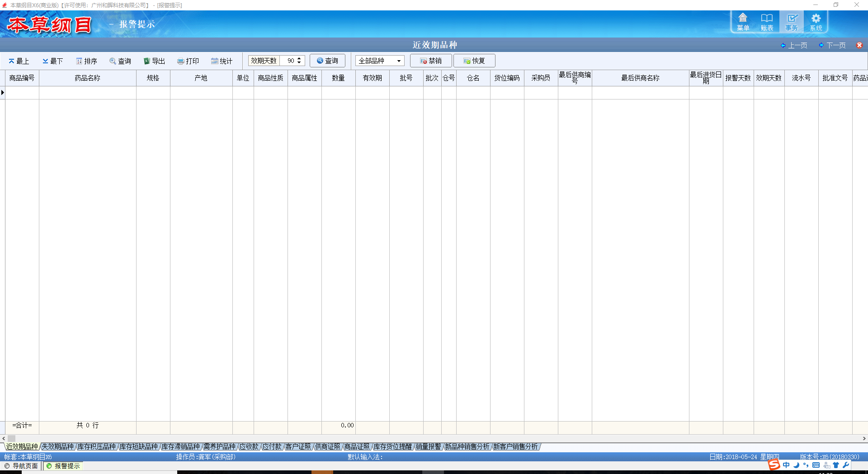Switch to the 客户证照 tab
The width and height of the screenshot is (868, 474).
click(x=298, y=447)
